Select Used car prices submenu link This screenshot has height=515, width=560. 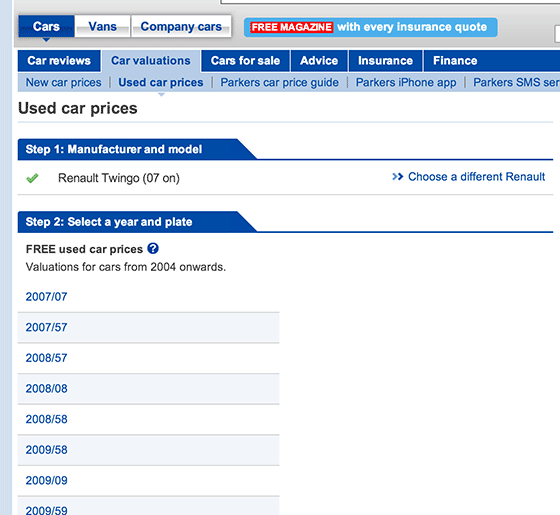[161, 82]
